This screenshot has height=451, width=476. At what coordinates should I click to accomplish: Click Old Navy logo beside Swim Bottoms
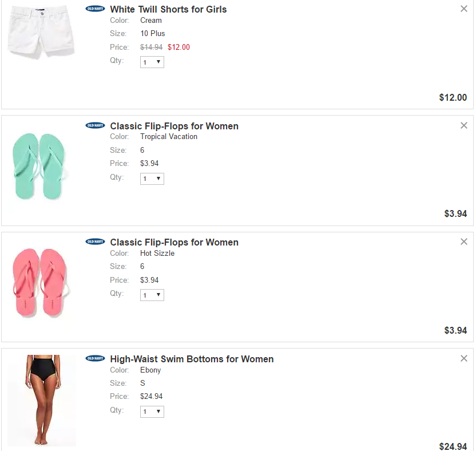(95, 358)
